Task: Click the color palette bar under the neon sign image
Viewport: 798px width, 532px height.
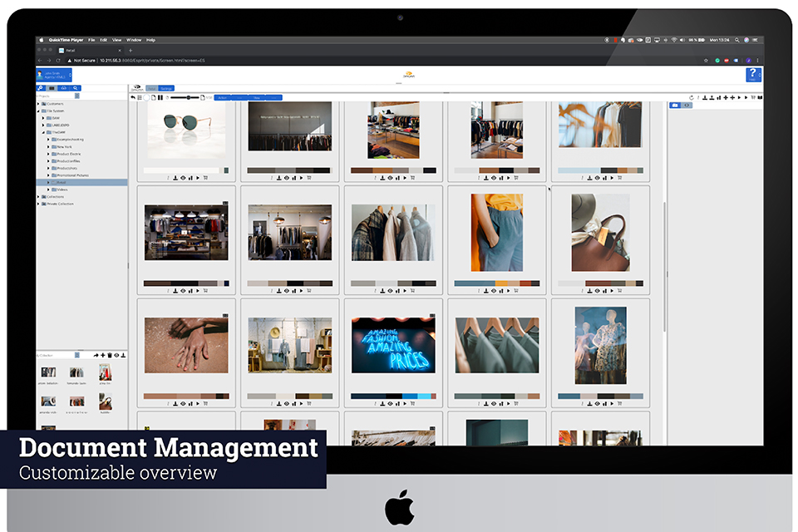Action: 393,396
